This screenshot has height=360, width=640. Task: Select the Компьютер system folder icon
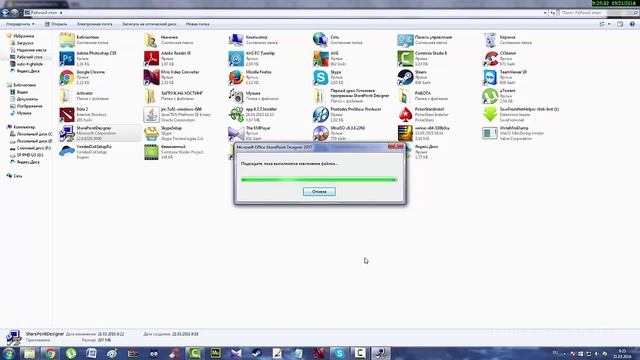click(x=236, y=40)
